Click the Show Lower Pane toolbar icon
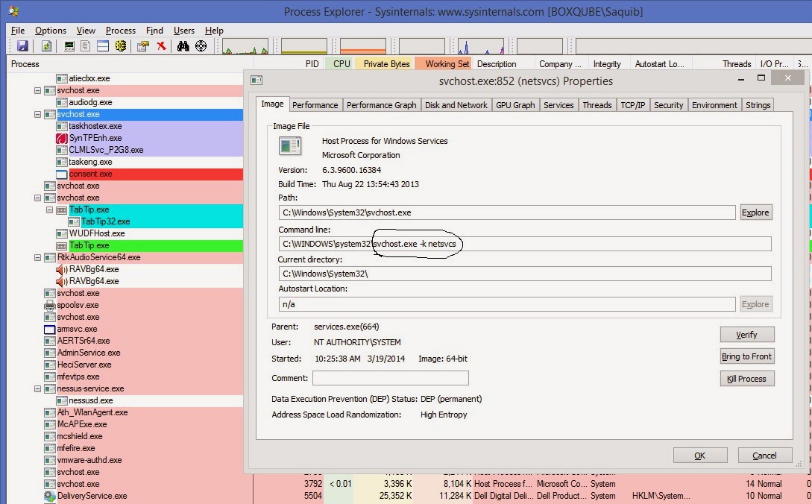Screen dimensions: 812x504 101,45
